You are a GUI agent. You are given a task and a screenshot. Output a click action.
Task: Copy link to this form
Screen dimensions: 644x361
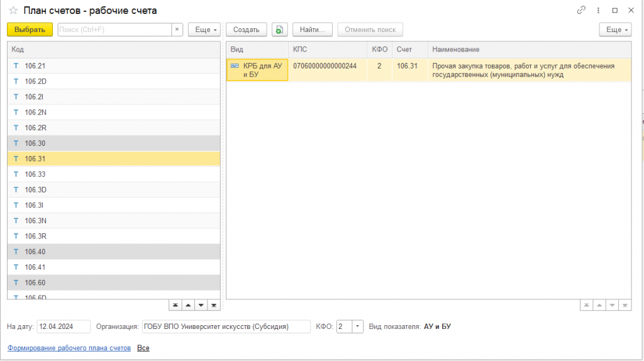pos(580,10)
